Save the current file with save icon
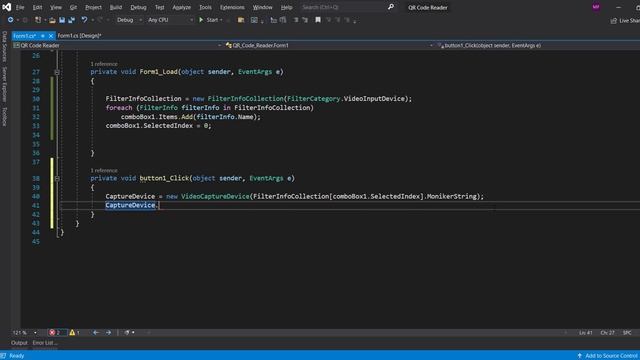640x360 pixels. point(62,20)
